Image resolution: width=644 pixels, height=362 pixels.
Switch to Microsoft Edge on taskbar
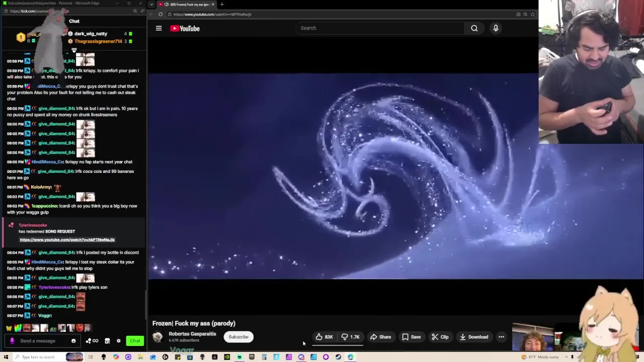point(350,357)
